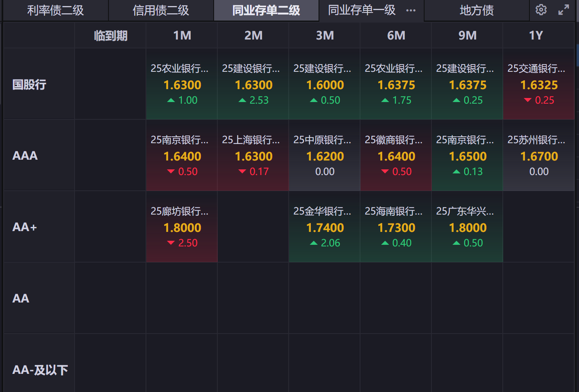The width and height of the screenshot is (579, 392).
Task: Click the 25金华银行 quote at 1.7400
Action: [325, 227]
